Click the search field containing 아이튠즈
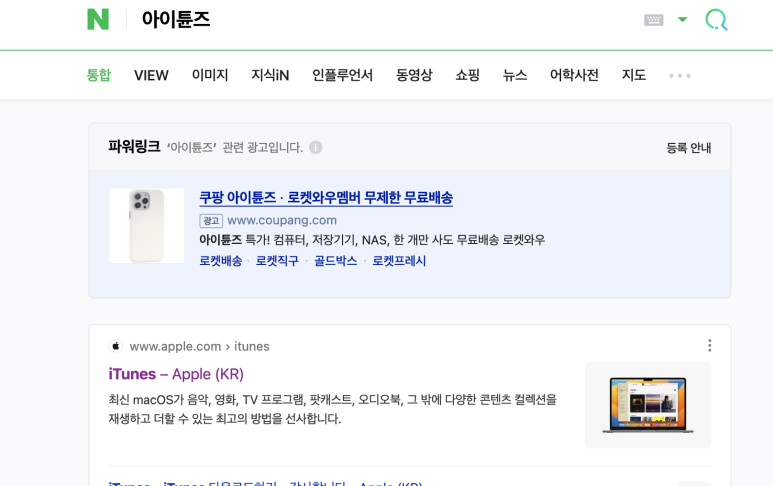The width and height of the screenshot is (773, 486). 385,20
